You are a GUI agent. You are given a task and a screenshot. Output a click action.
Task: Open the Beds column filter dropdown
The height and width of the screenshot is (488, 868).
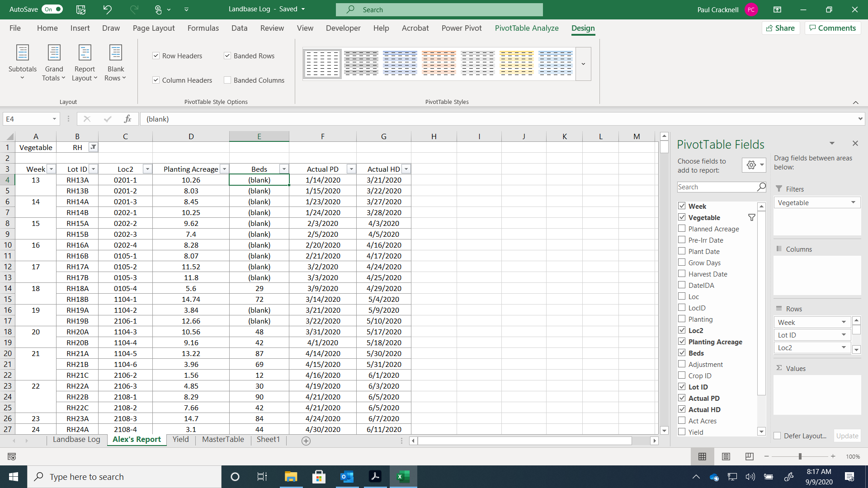pos(284,169)
